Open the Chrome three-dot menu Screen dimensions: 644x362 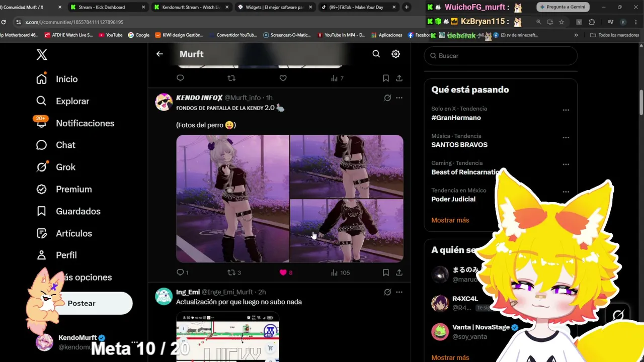(636, 22)
